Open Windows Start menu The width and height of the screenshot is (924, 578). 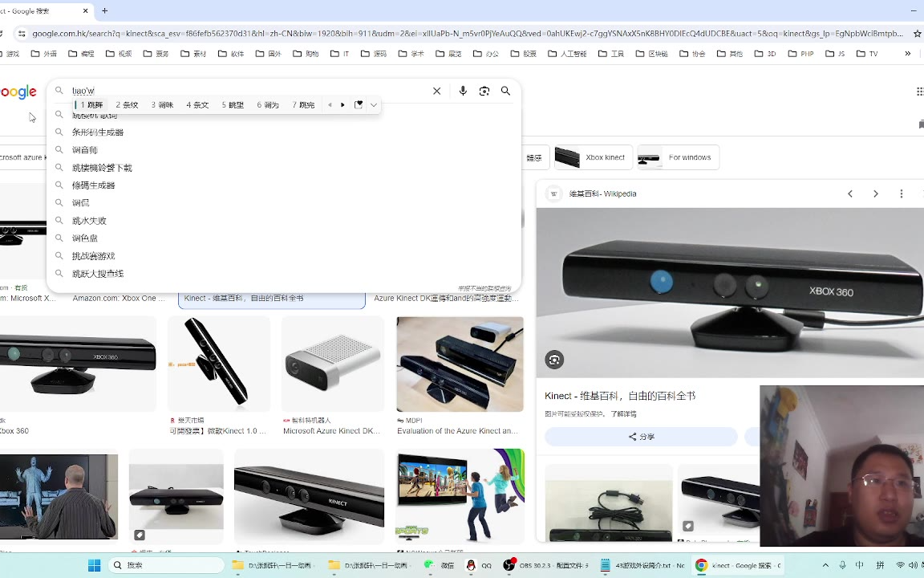tap(95, 565)
